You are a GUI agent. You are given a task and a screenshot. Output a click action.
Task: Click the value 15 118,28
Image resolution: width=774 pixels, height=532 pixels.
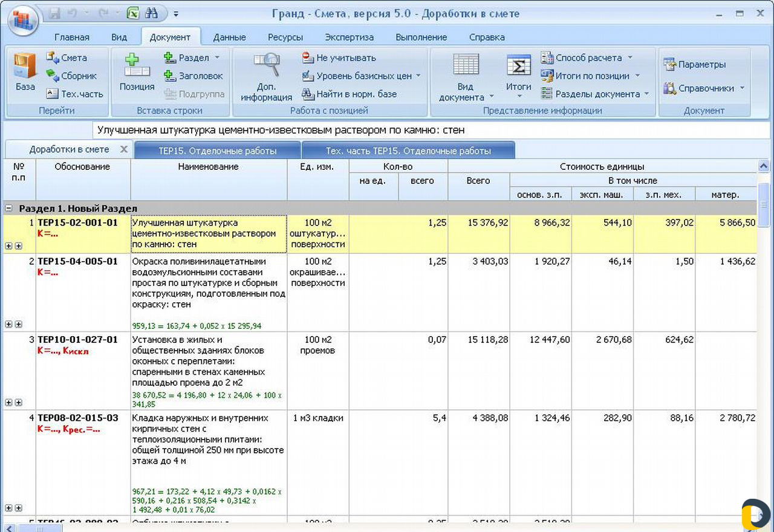[487, 340]
